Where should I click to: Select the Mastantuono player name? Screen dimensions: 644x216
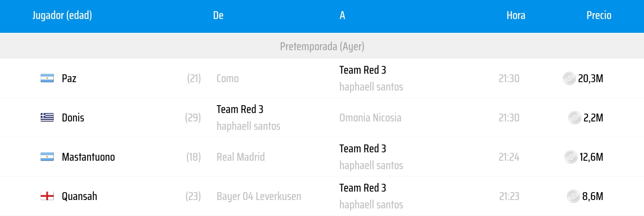88,157
